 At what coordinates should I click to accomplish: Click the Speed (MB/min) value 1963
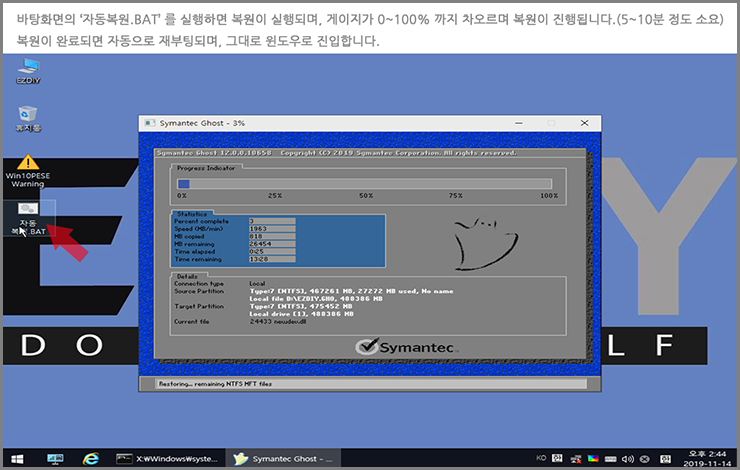point(272,228)
